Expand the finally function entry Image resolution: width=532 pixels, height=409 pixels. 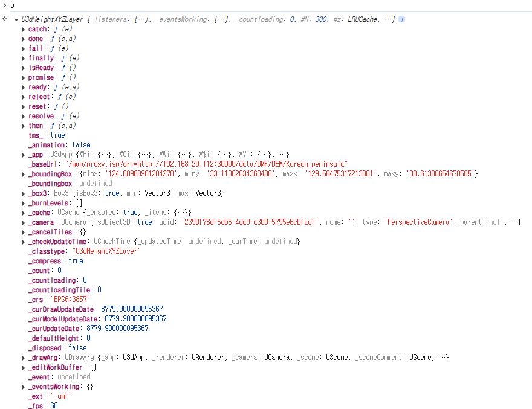coord(24,59)
